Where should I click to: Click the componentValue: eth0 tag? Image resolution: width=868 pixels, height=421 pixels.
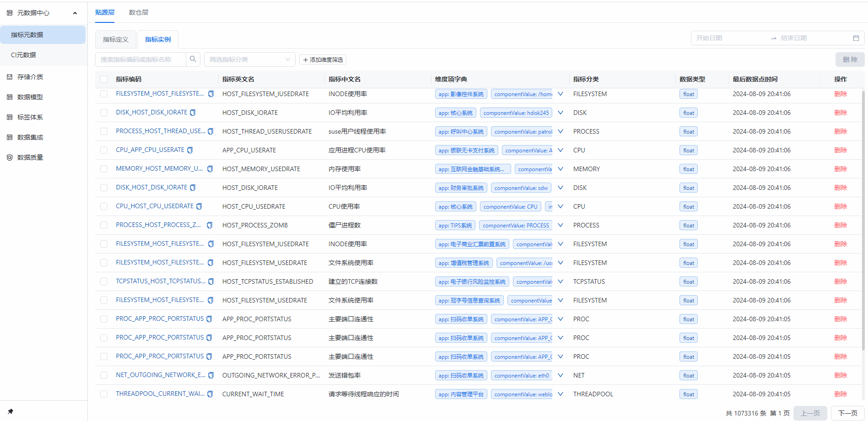pos(522,375)
